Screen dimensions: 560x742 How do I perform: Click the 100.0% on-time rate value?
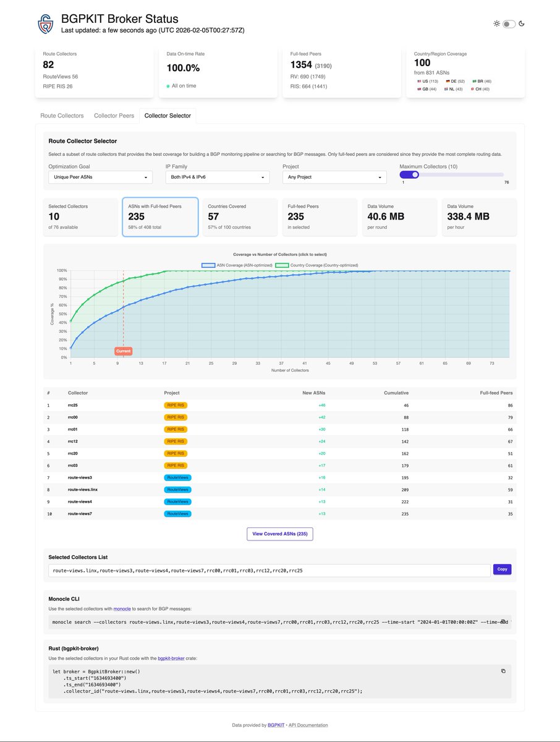tap(183, 69)
